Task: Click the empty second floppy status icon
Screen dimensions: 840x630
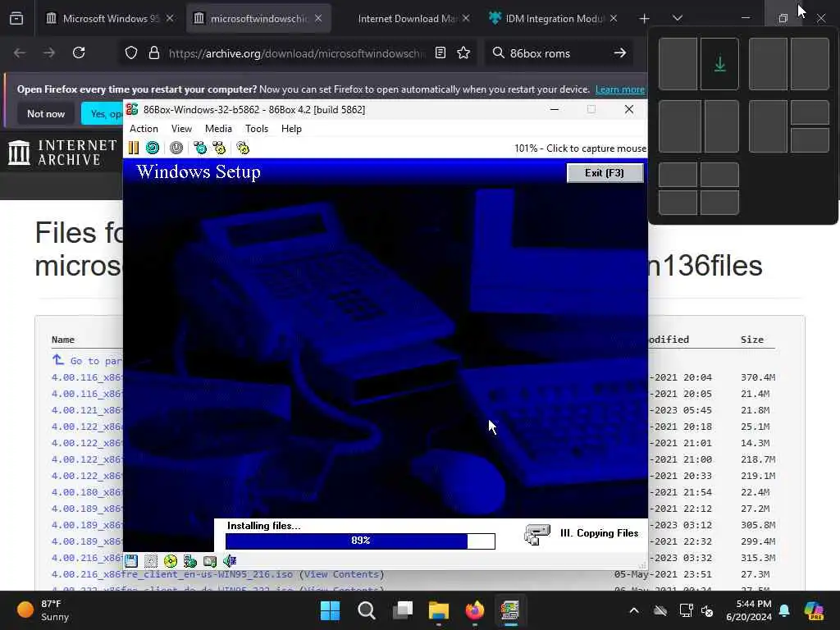Action: [x=151, y=561]
